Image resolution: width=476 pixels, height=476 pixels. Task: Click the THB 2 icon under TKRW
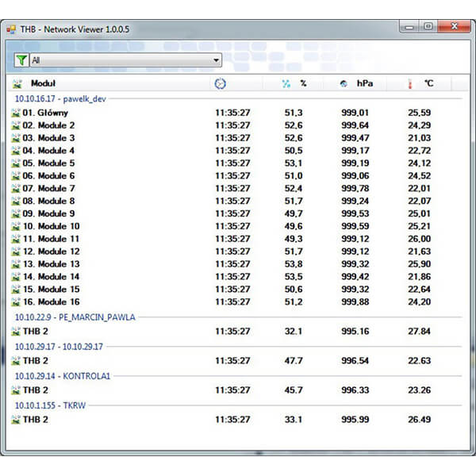[16, 420]
